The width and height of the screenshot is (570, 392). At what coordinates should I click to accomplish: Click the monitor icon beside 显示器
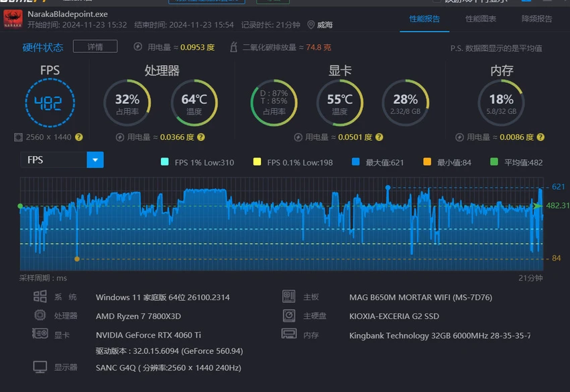point(40,367)
